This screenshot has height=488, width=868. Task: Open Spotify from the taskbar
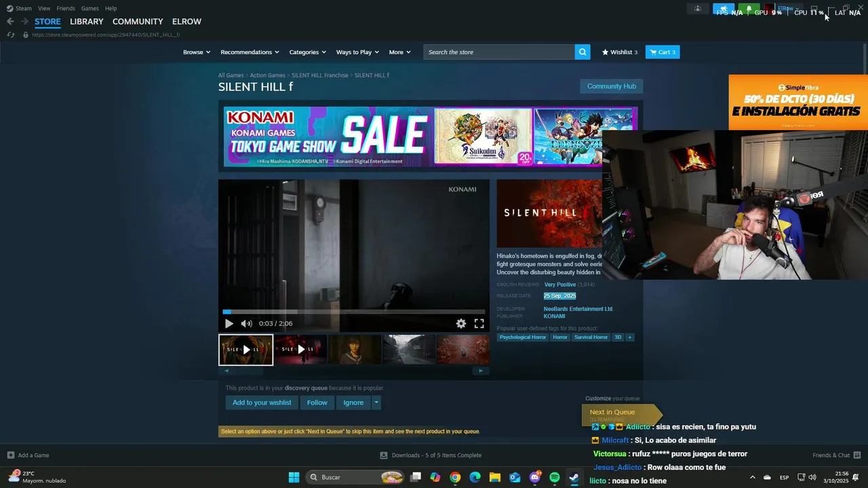pyautogui.click(x=555, y=477)
